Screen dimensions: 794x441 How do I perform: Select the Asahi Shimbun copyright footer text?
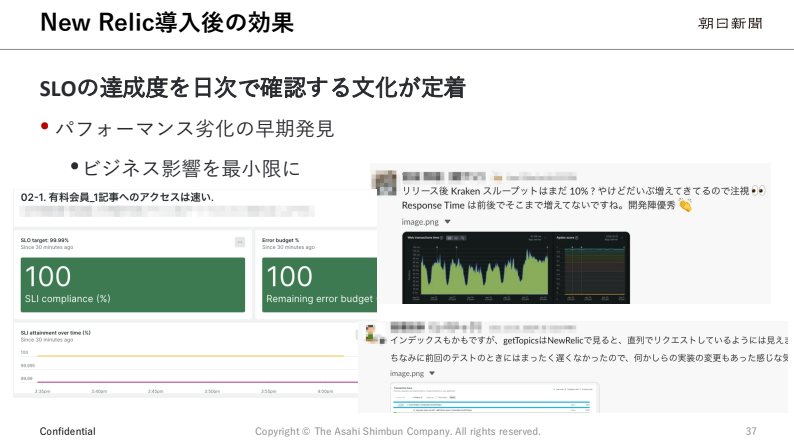coord(398,431)
